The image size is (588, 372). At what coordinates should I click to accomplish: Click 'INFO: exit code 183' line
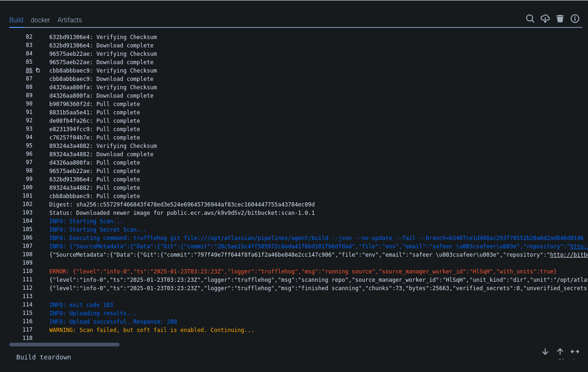[81, 305]
